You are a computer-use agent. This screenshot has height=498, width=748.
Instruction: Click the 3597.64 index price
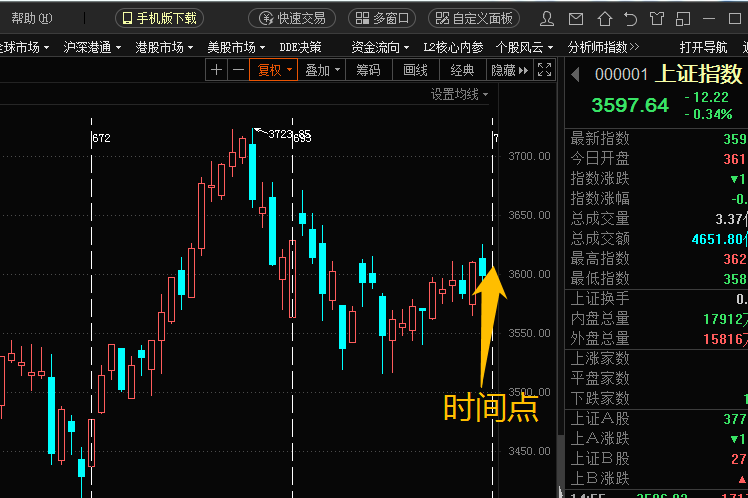pos(630,105)
